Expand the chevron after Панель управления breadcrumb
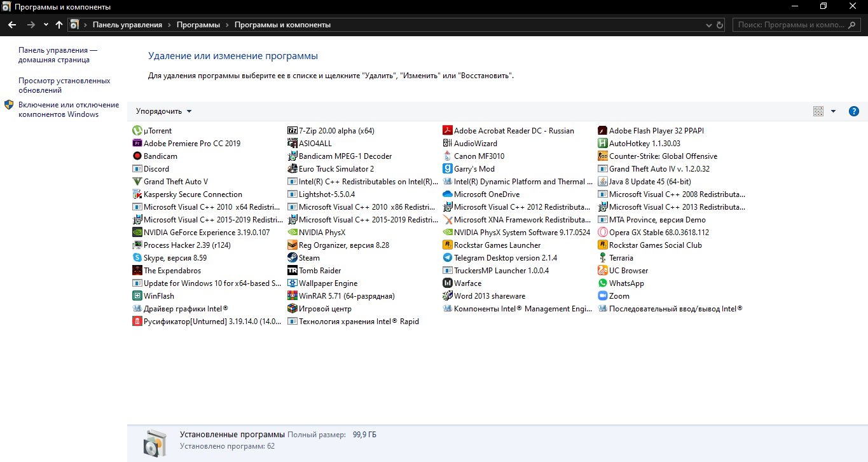 (169, 25)
